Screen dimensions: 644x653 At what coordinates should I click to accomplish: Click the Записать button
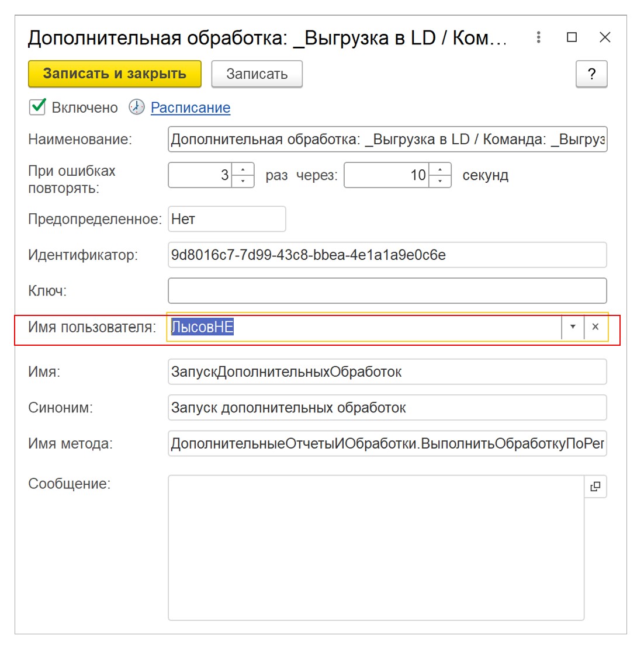point(257,74)
